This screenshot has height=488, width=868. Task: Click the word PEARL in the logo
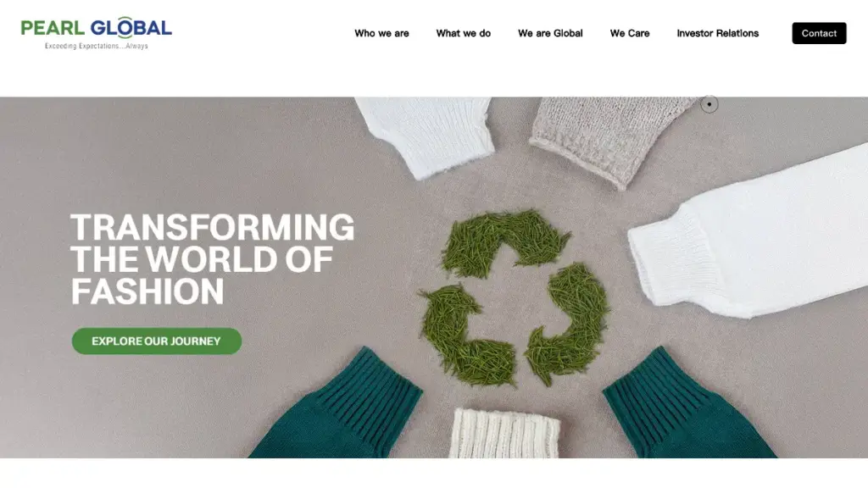pos(53,28)
